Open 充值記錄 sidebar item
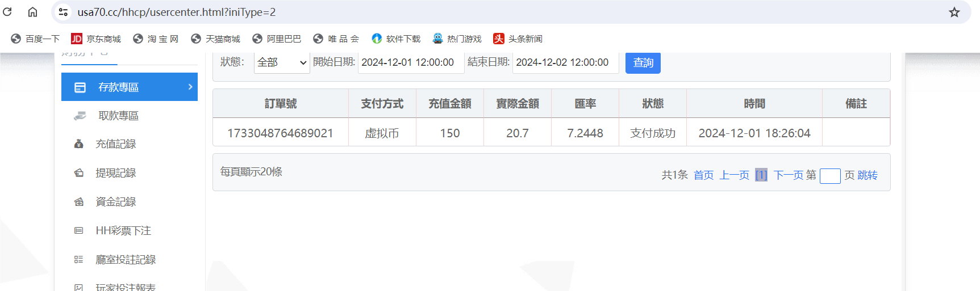Viewport: 980px width, 291px height. pyautogui.click(x=116, y=144)
